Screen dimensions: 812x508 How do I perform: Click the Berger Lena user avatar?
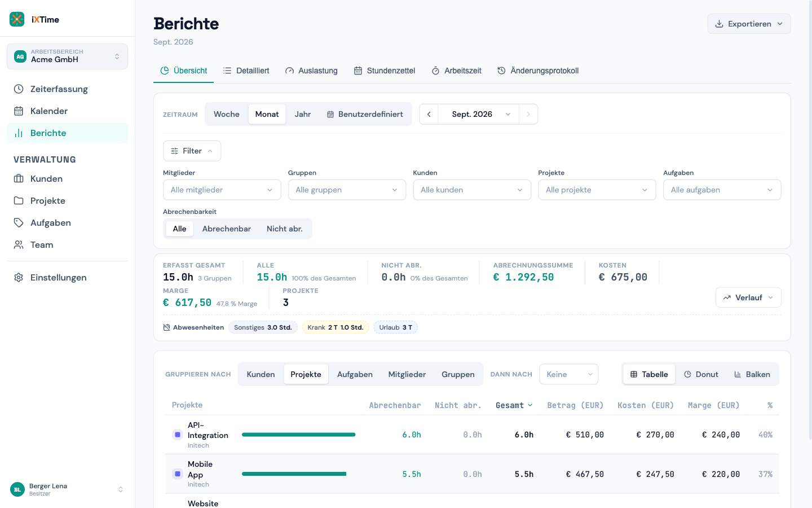[17, 489]
